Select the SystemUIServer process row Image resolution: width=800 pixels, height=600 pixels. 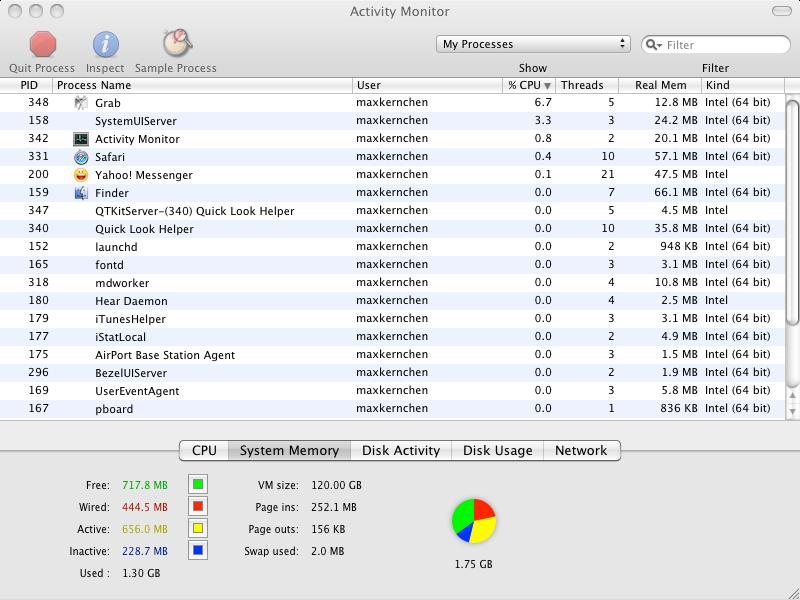click(x=392, y=121)
